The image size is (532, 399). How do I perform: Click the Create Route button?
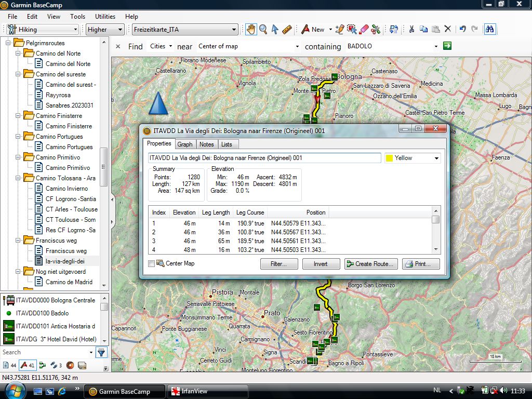(x=371, y=264)
